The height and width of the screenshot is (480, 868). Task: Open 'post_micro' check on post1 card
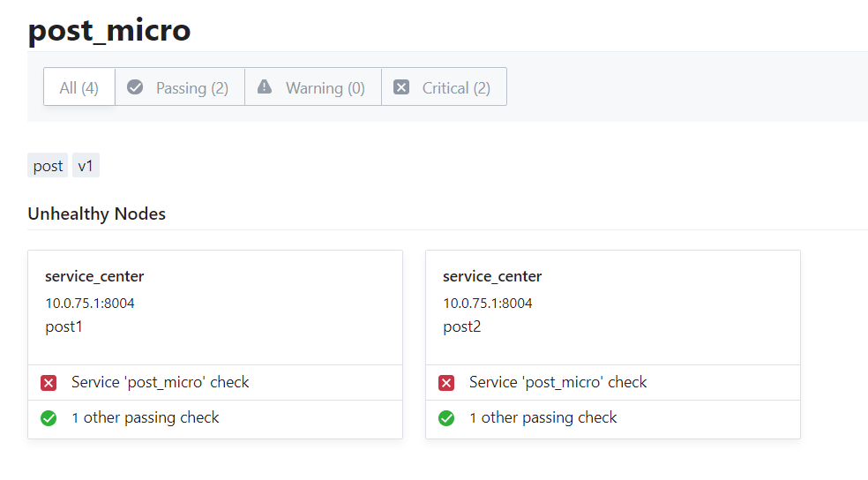tap(161, 382)
